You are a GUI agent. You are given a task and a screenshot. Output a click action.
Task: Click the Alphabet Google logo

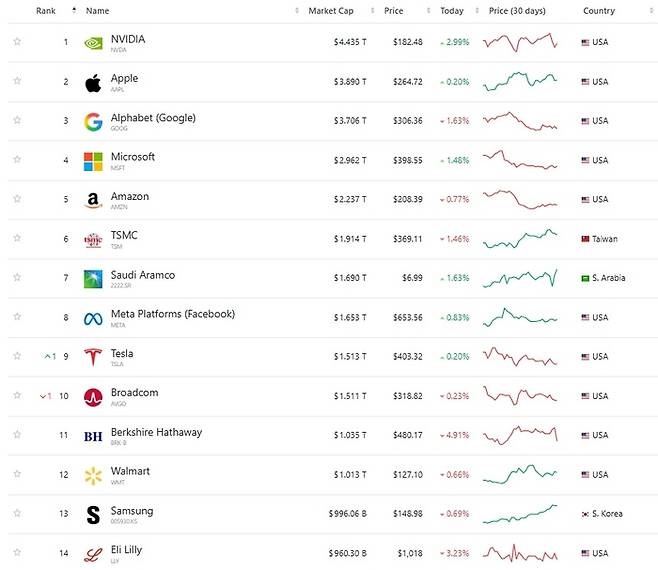(93, 121)
